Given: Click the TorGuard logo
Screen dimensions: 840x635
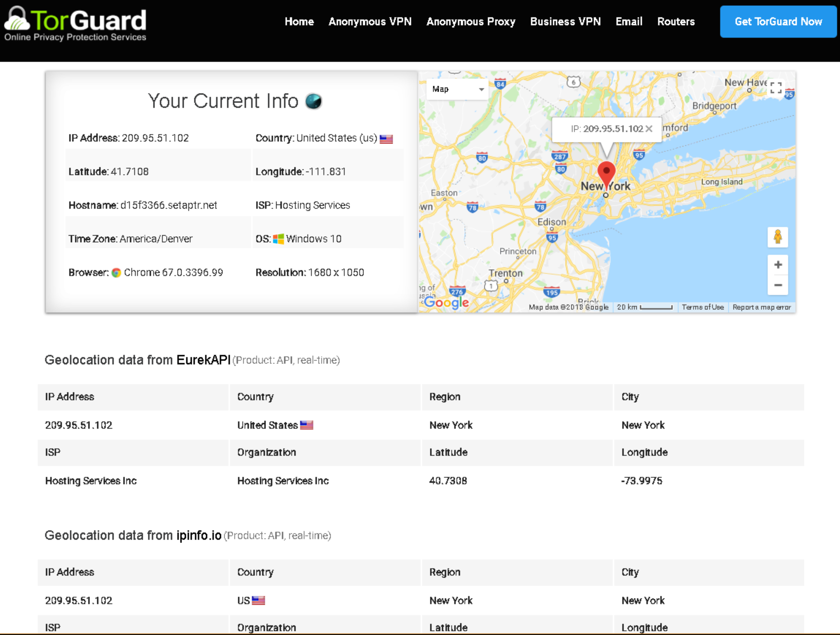Looking at the screenshot, I should (75, 24).
